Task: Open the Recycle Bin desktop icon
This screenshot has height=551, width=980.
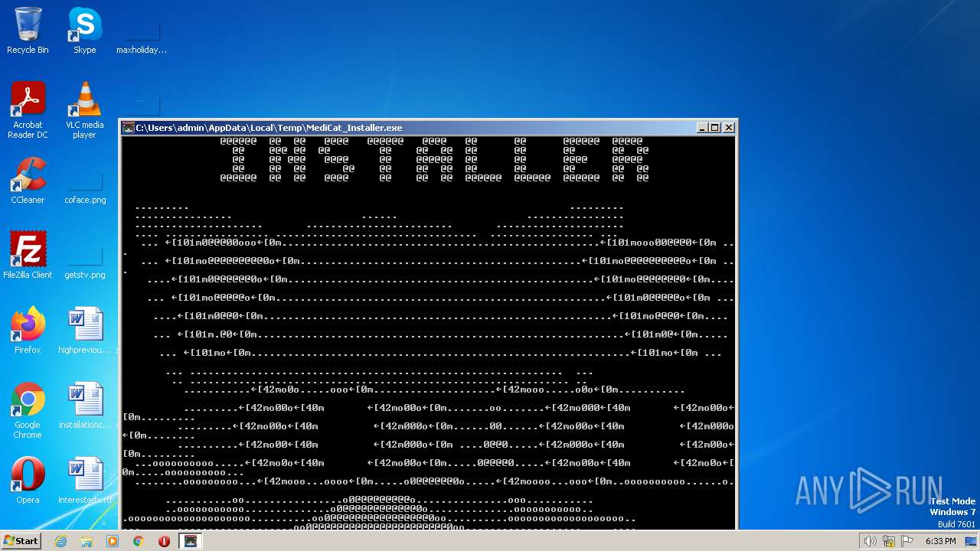Action: coord(28,31)
